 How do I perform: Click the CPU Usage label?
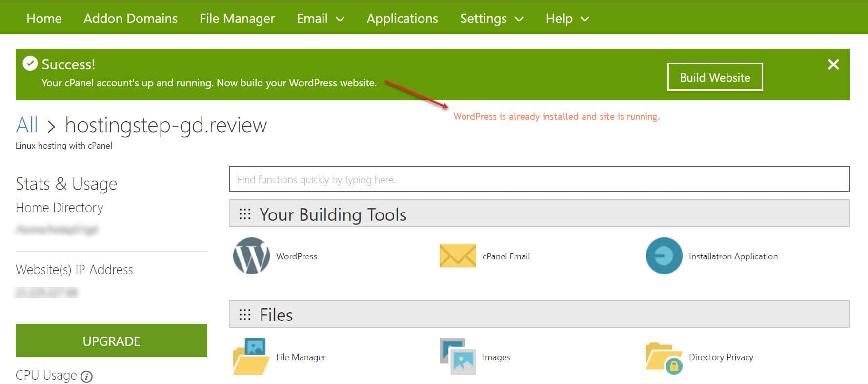tap(46, 375)
